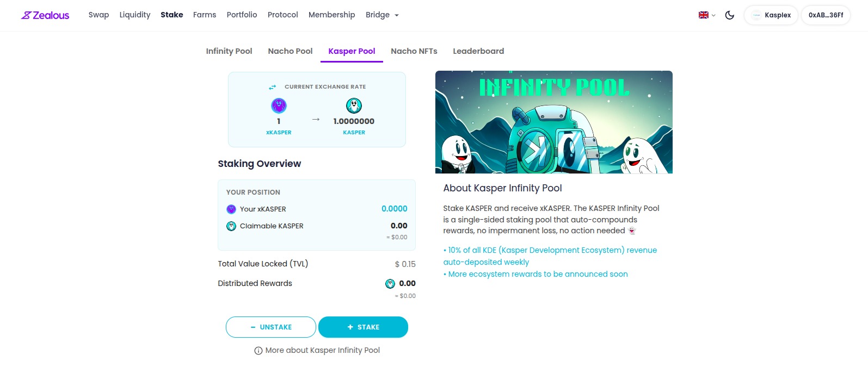Click the Distributed Rewards KASPER icon

390,284
